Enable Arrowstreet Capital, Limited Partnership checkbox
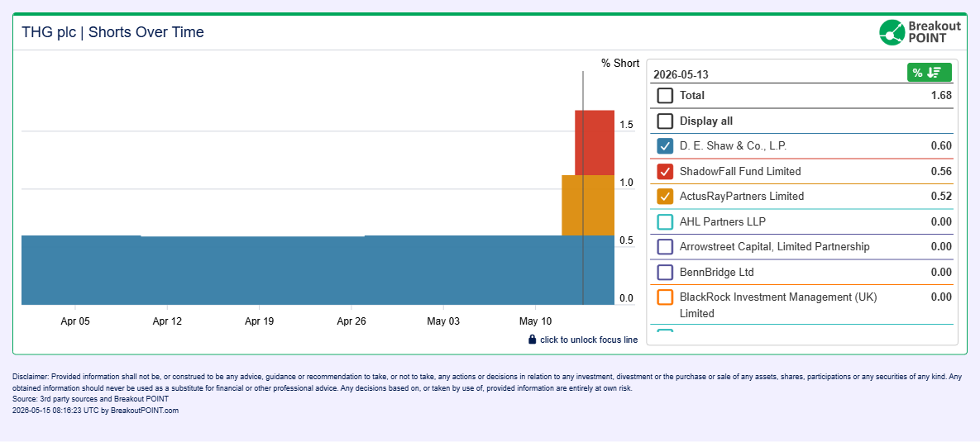Viewport: 980px width, 442px height. point(665,246)
